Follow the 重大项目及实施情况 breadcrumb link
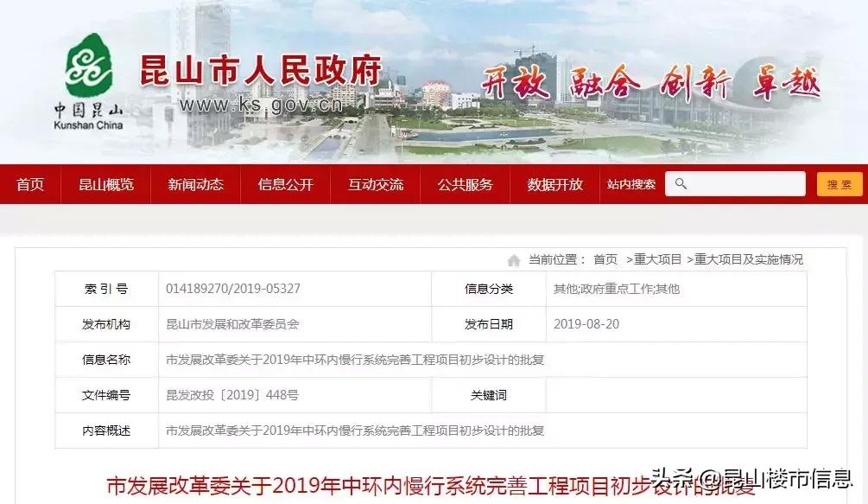868x504 pixels. (749, 259)
